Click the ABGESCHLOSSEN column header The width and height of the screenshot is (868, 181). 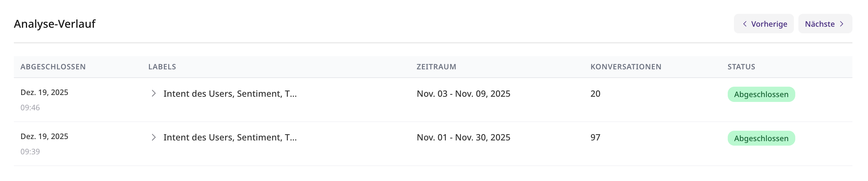pyautogui.click(x=53, y=67)
